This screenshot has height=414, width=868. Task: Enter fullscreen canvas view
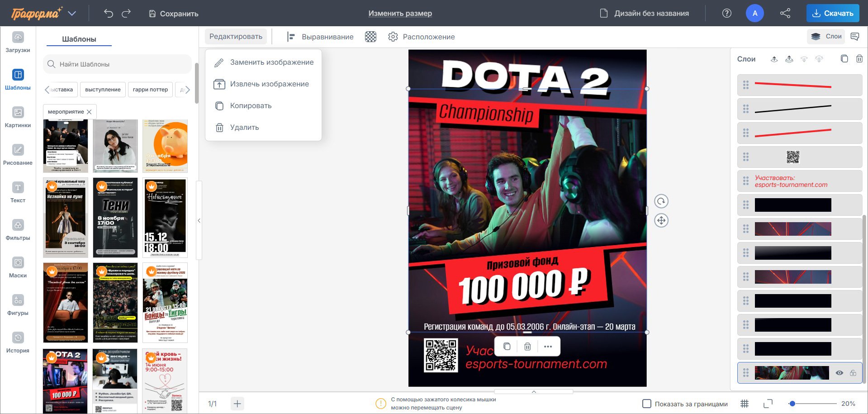tap(768, 404)
